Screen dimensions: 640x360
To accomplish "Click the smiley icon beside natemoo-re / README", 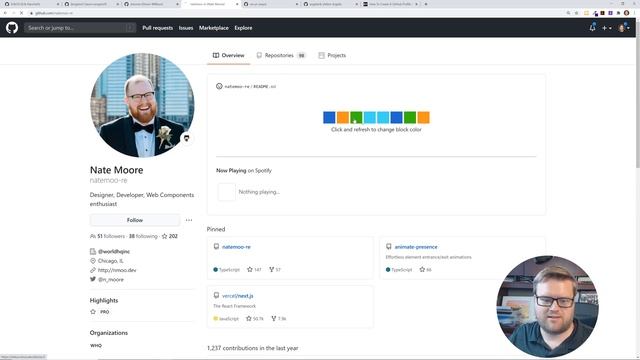I will tap(219, 86).
